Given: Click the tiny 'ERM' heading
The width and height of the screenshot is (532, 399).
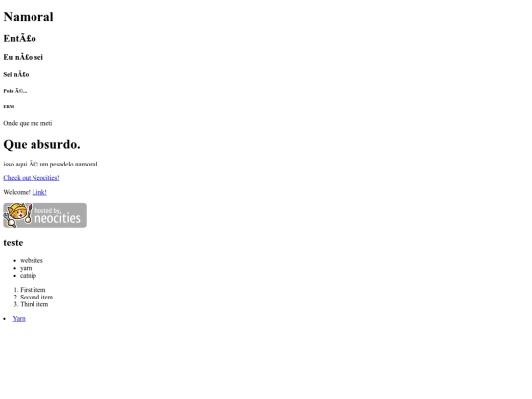Looking at the screenshot, I should click(9, 106).
